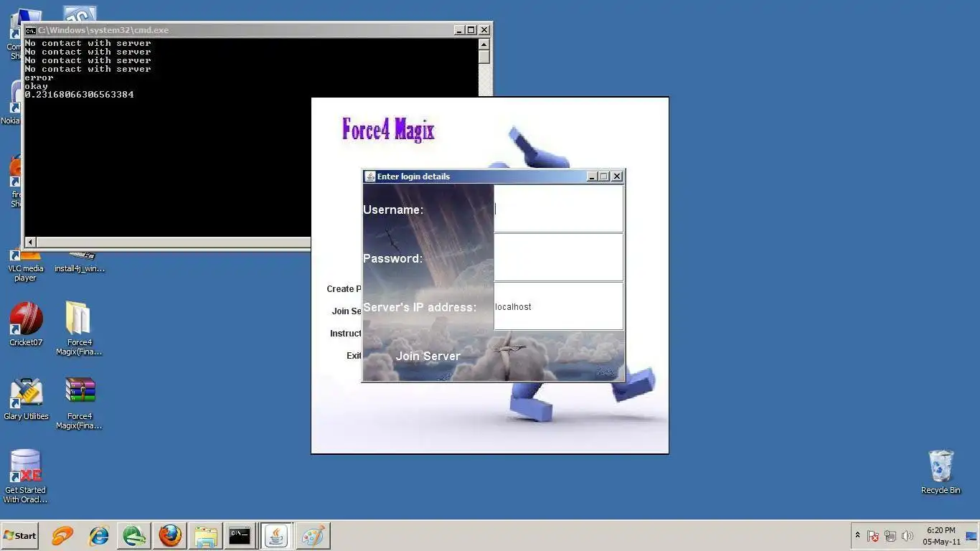Open the Force4 Magix folder icon on desktop
The image size is (980, 551).
(79, 328)
